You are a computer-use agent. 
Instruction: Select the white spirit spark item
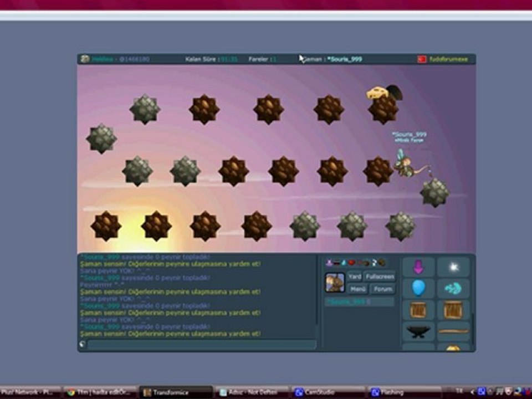[453, 267]
